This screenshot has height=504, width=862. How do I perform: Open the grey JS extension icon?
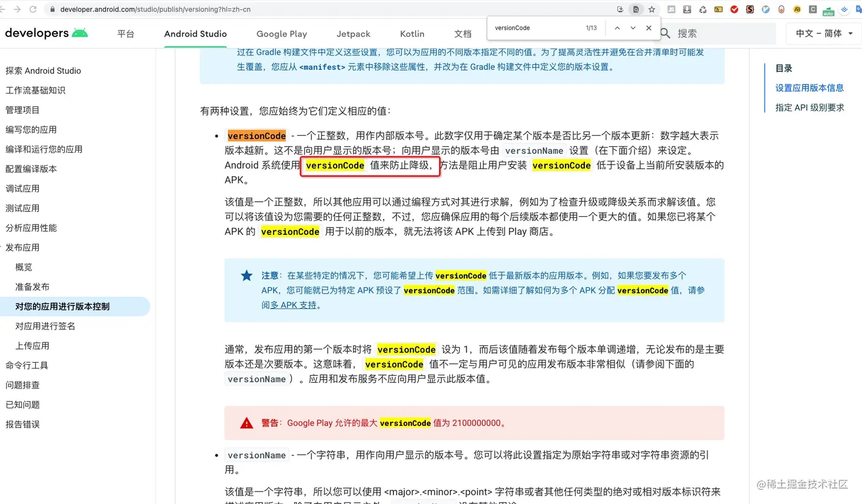[x=672, y=9]
